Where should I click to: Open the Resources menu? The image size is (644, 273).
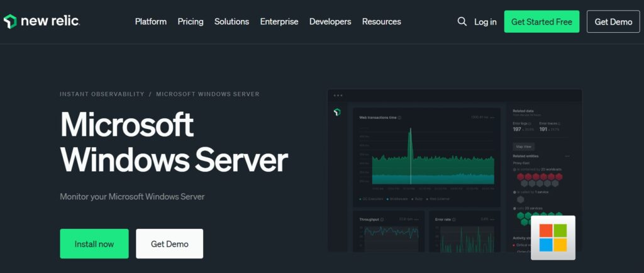[382, 21]
